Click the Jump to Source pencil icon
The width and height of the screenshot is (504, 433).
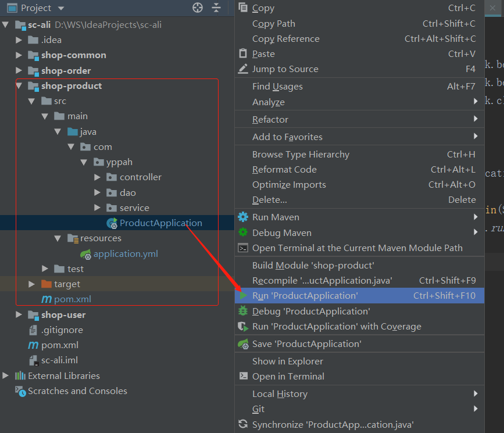[x=243, y=69]
